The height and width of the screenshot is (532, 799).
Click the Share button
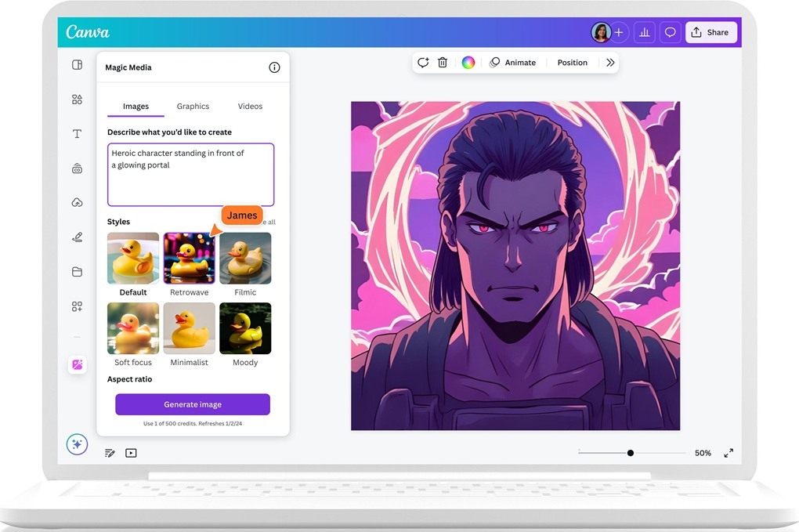coord(710,33)
